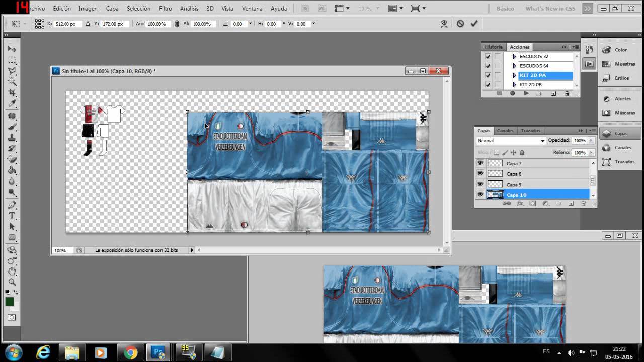644x362 pixels.
Task: Cancel the transform with the circle-slash icon
Action: 460,24
